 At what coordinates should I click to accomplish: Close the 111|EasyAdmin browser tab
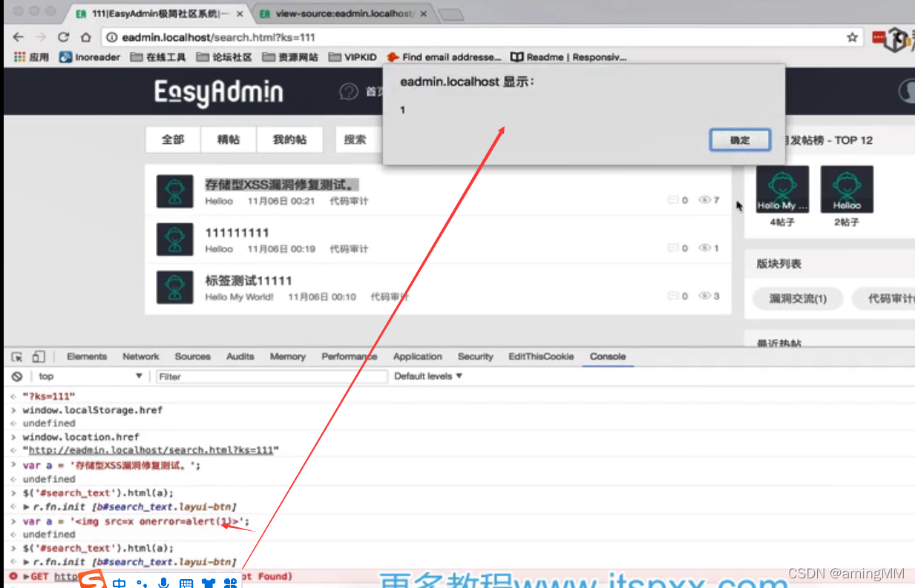238,13
